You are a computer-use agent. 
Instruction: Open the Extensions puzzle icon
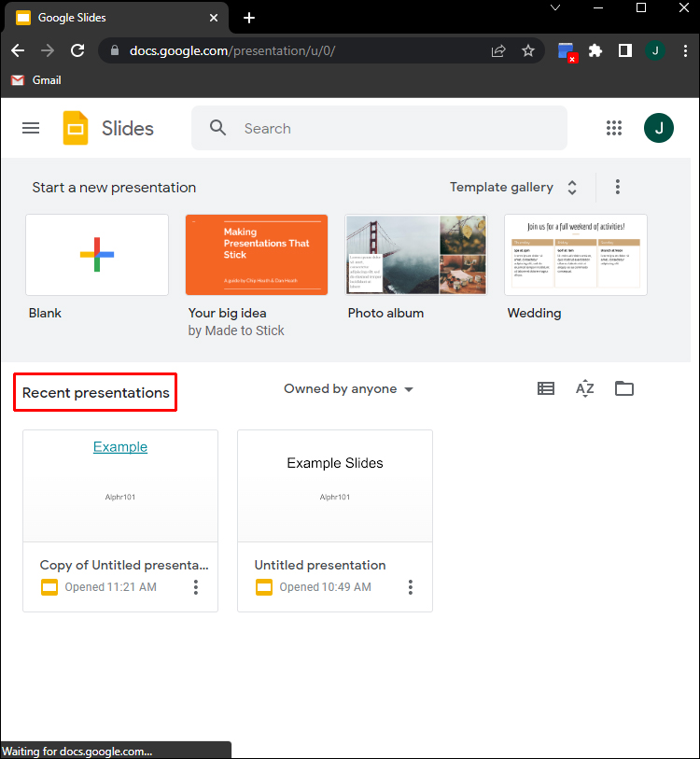click(x=595, y=50)
